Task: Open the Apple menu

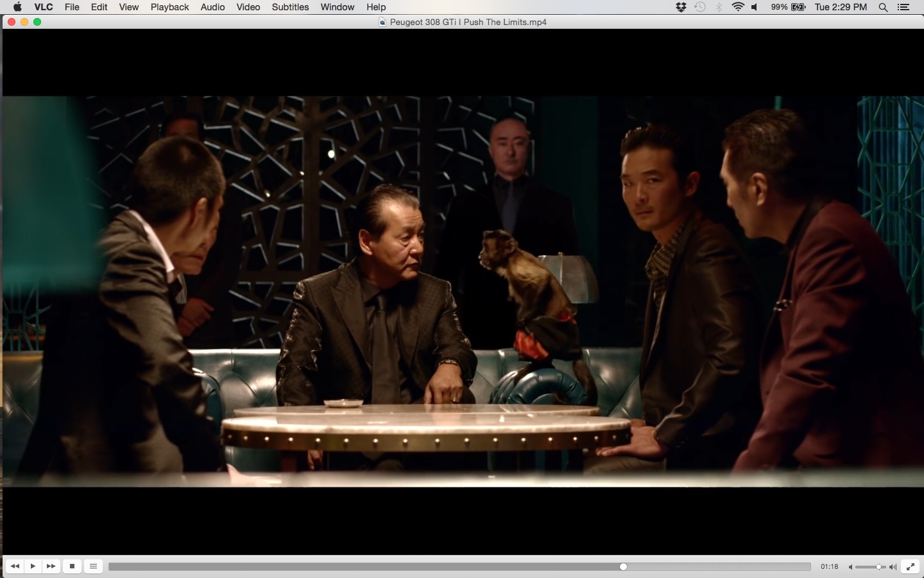Action: click(x=17, y=7)
